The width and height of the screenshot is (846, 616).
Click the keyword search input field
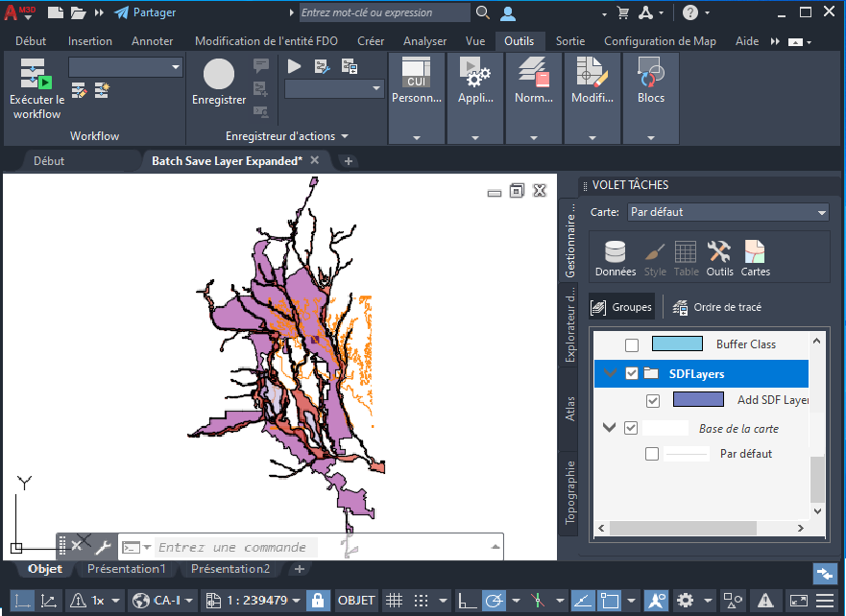385,12
